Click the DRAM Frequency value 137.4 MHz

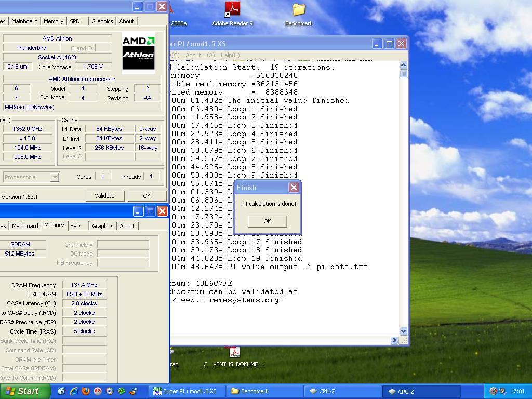pyautogui.click(x=84, y=285)
